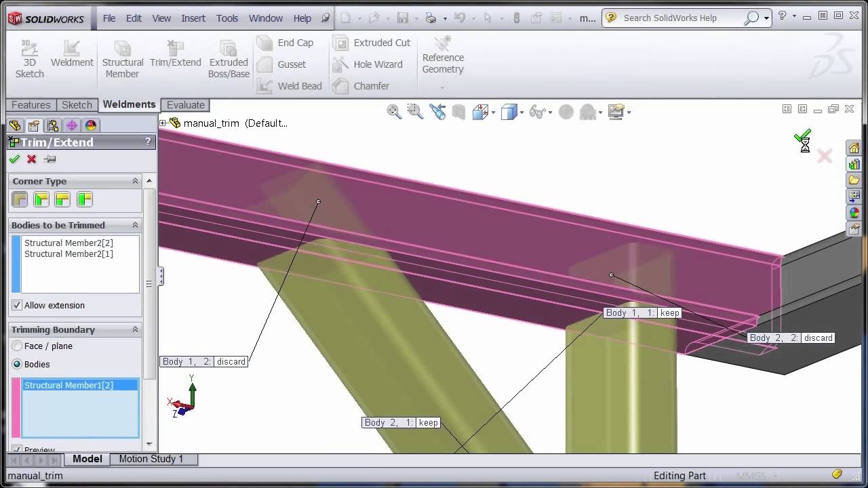Click the Gusset tool

click(281, 64)
